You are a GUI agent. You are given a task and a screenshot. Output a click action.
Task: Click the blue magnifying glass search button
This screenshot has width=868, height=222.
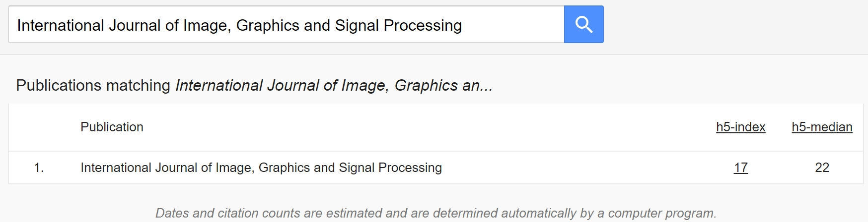[583, 24]
